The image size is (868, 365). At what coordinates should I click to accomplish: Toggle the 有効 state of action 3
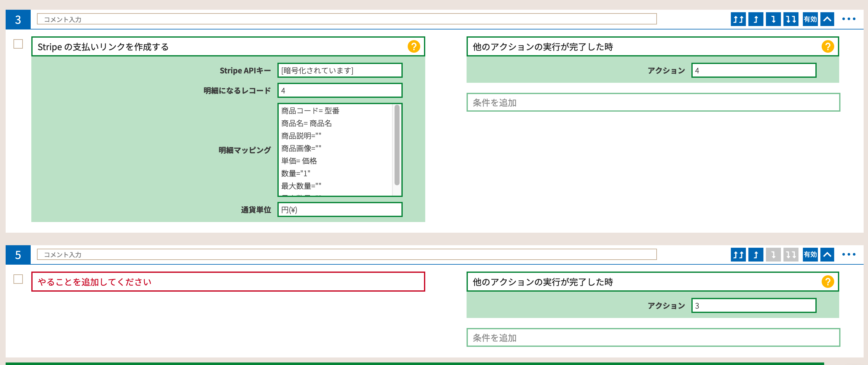point(810,19)
